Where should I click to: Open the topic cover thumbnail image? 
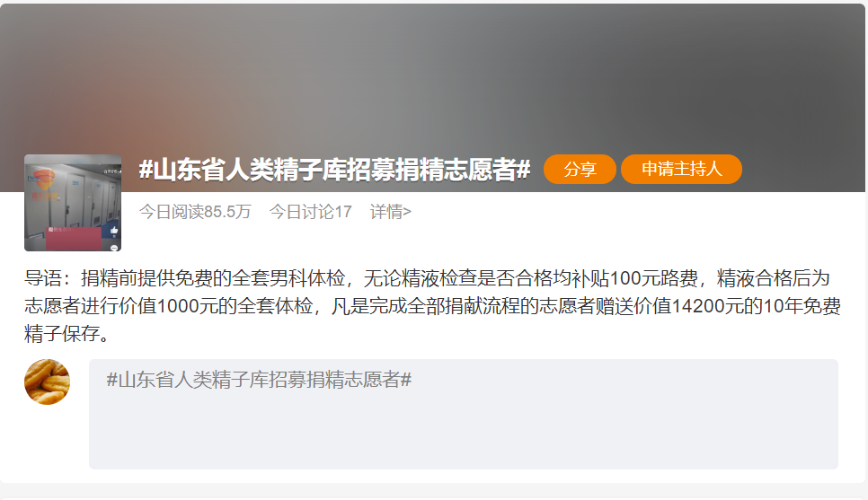click(73, 203)
